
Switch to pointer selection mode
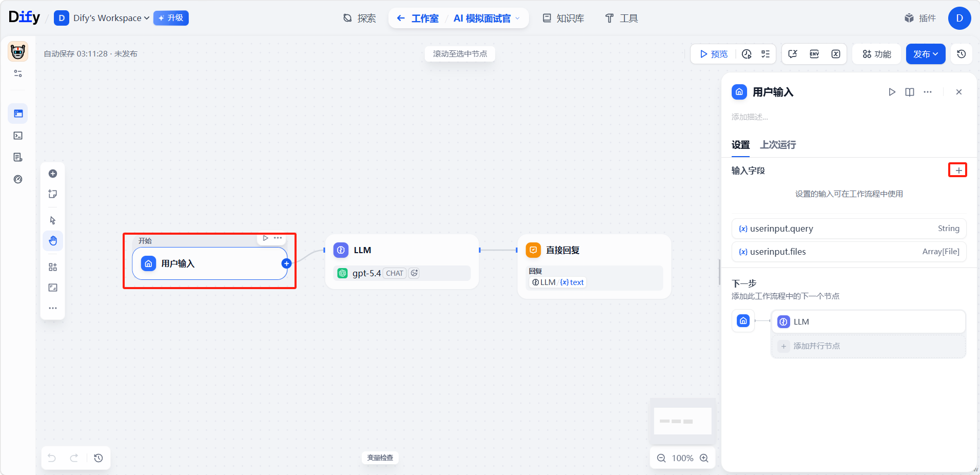(53, 220)
